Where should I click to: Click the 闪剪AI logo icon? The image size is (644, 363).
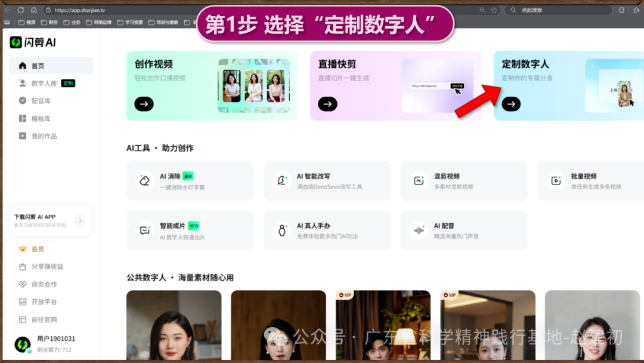[16, 42]
